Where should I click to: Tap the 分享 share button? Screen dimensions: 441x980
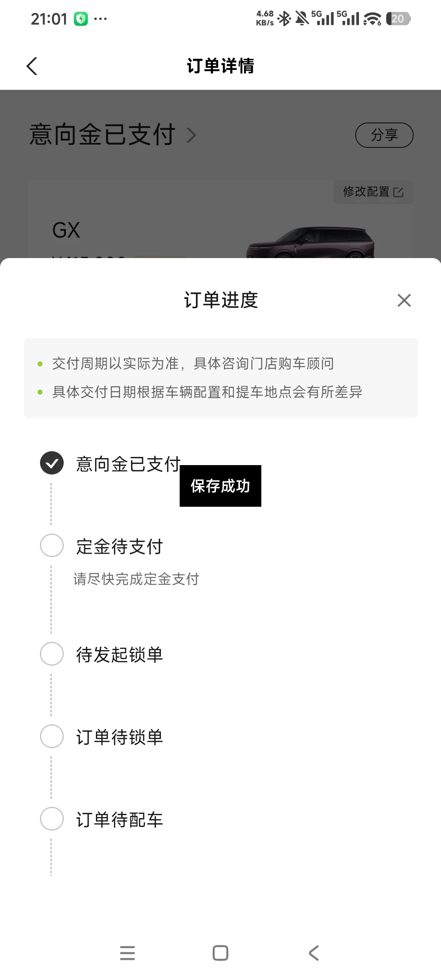tap(384, 135)
